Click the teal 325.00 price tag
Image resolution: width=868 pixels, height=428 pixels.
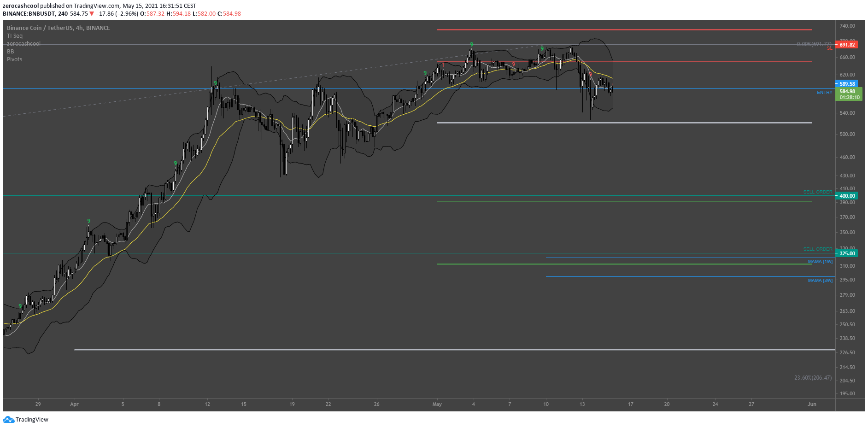847,253
